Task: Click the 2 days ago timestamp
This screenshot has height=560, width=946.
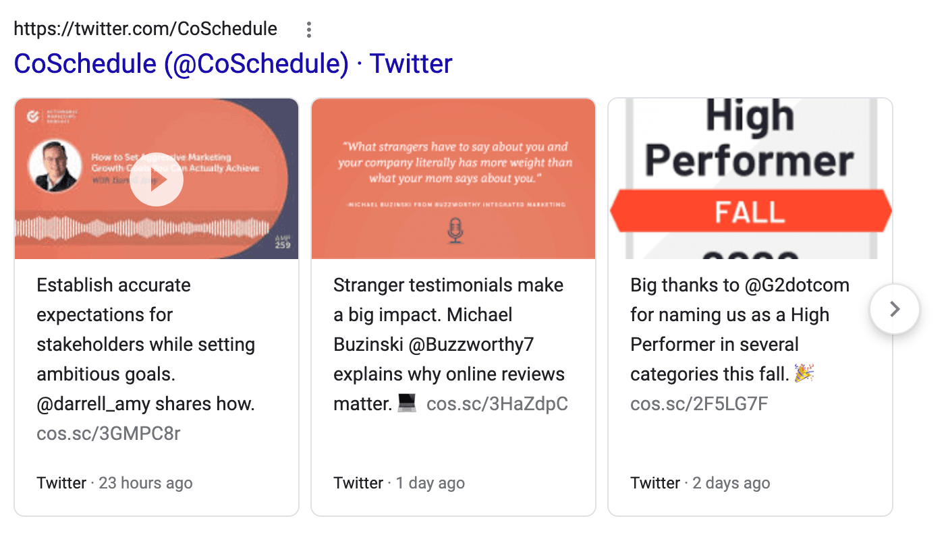Action: click(x=731, y=482)
